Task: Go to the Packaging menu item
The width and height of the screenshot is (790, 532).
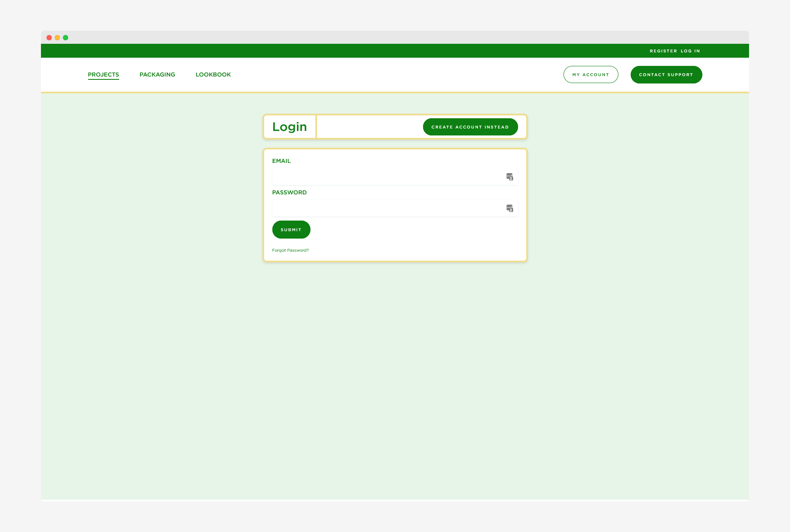Action: pos(157,74)
